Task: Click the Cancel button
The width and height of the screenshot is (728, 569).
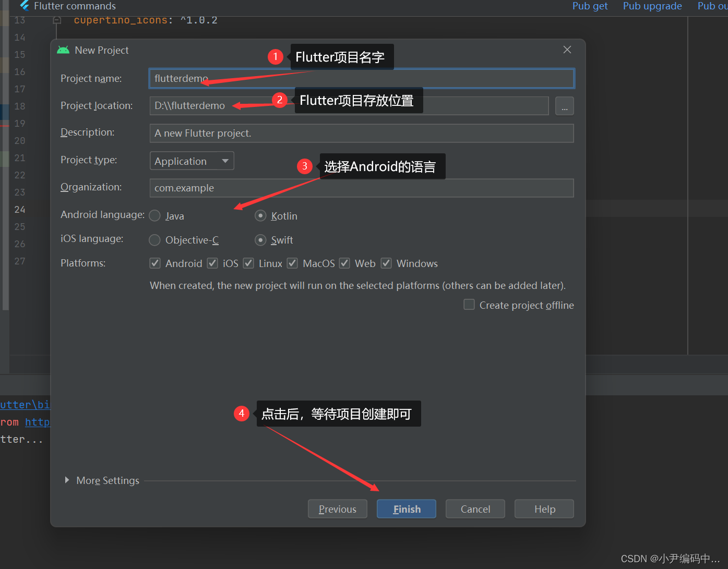Action: [475, 509]
